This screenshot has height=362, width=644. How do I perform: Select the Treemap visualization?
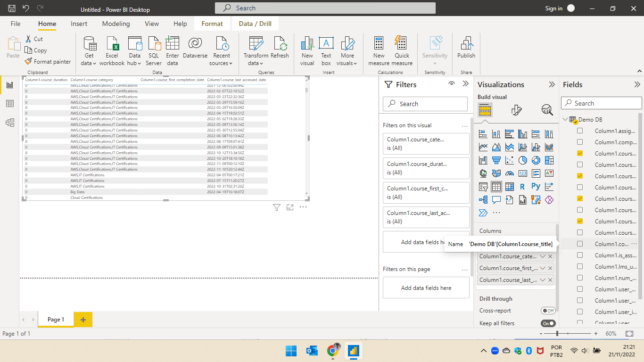549,160
